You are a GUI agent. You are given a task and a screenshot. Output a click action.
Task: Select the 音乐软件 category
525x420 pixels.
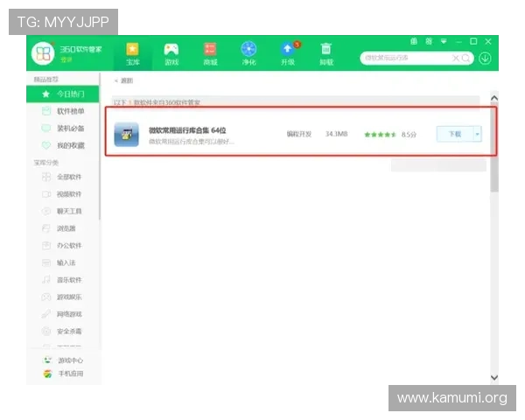[63, 280]
